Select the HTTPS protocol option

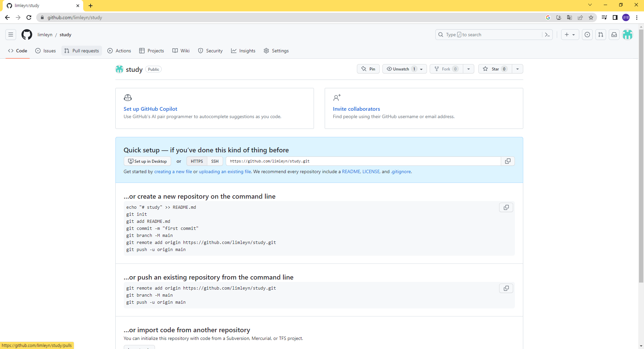pyautogui.click(x=197, y=161)
